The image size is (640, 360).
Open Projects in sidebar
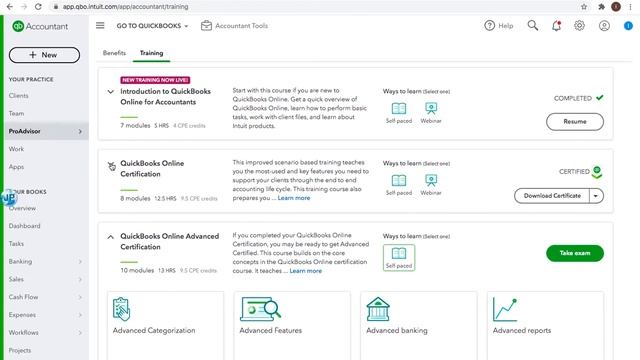point(20,350)
